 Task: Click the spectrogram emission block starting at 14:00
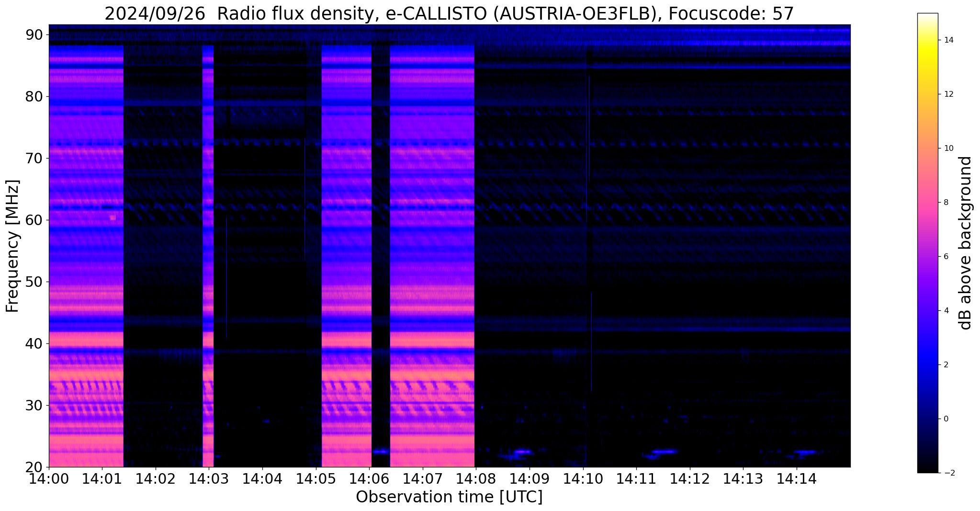[x=86, y=256]
